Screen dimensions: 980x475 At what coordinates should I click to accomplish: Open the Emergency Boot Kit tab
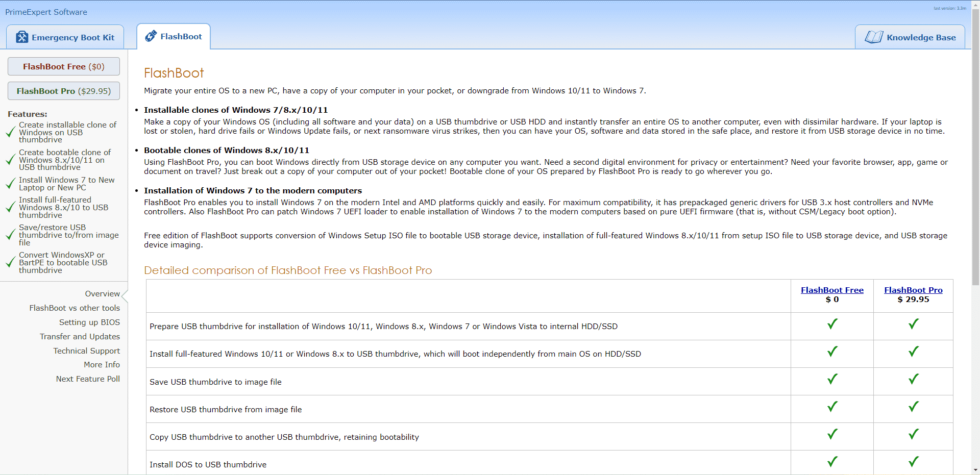(65, 37)
